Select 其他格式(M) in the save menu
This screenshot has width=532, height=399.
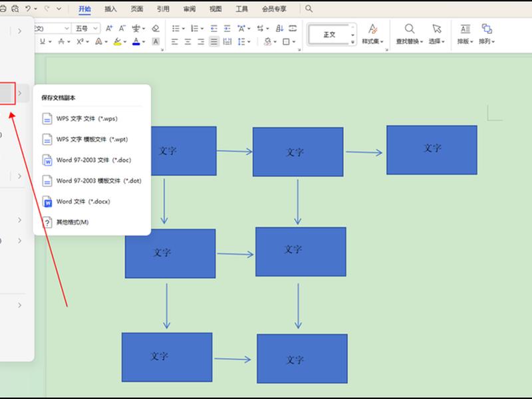92,222
